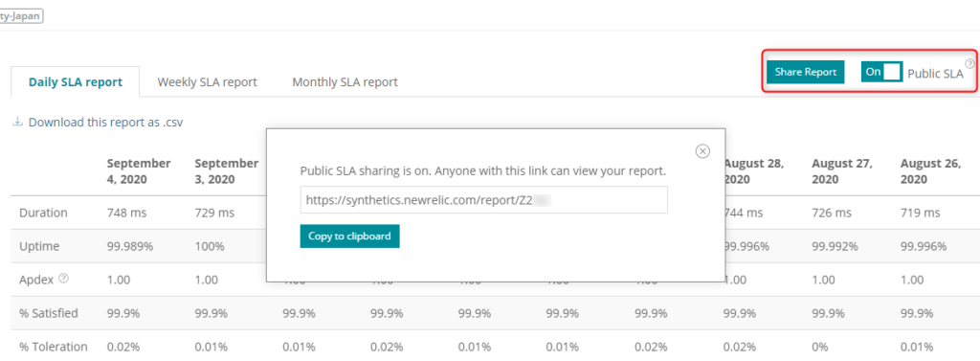Image resolution: width=980 pixels, height=361 pixels.
Task: Click the Apdex help question mark icon
Action: 63,279
